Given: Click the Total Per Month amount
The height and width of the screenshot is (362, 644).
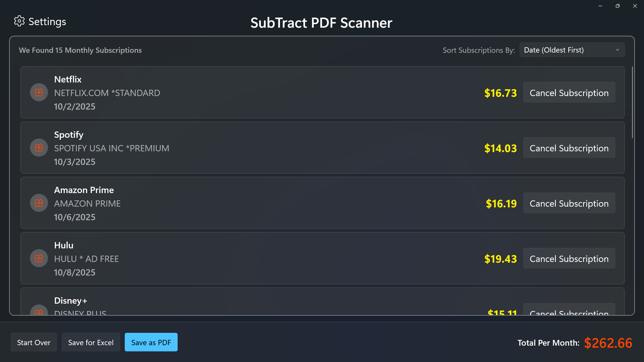Looking at the screenshot, I should click(609, 343).
